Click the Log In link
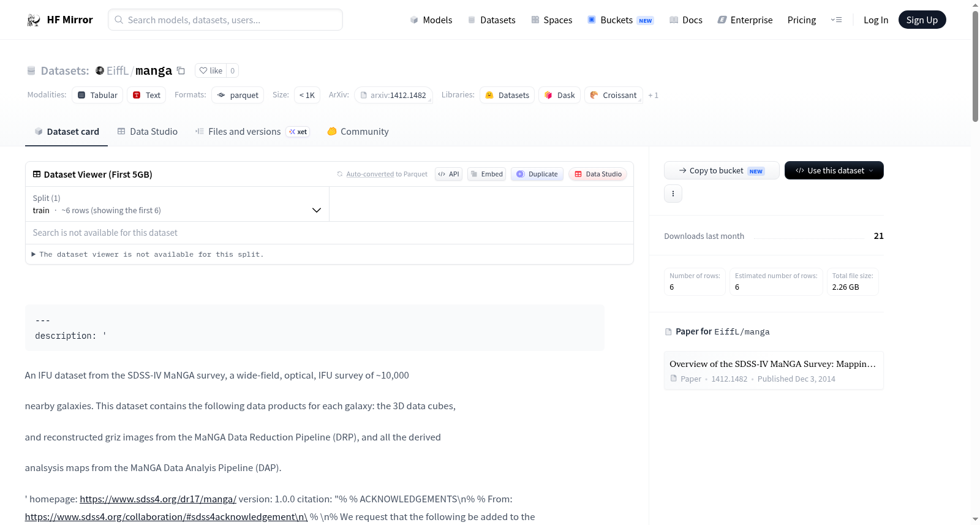This screenshot has height=525, width=980. click(x=876, y=20)
